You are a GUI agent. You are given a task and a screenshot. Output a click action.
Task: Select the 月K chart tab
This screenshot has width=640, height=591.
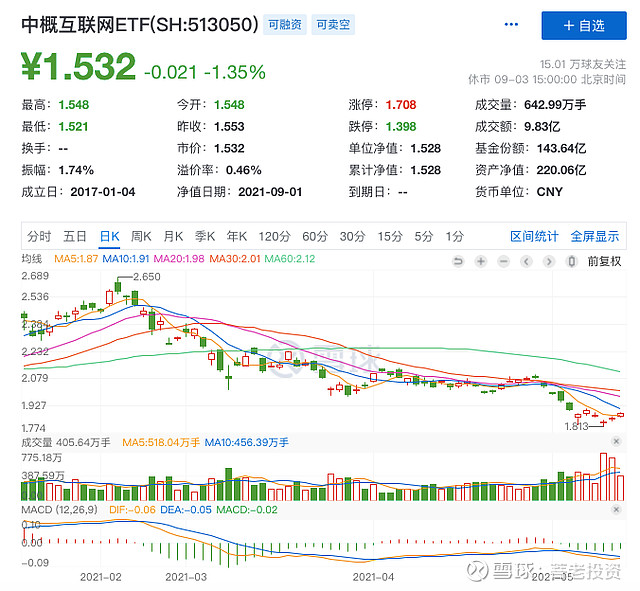[173, 236]
